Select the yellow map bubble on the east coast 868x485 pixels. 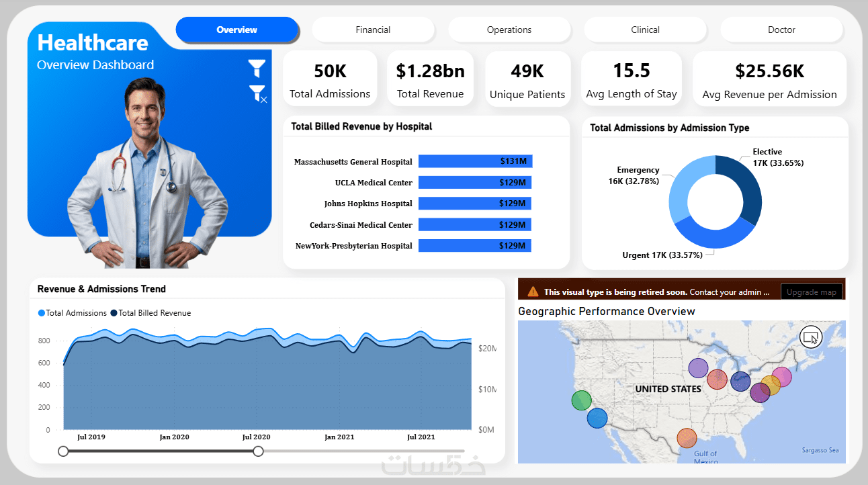click(x=771, y=386)
